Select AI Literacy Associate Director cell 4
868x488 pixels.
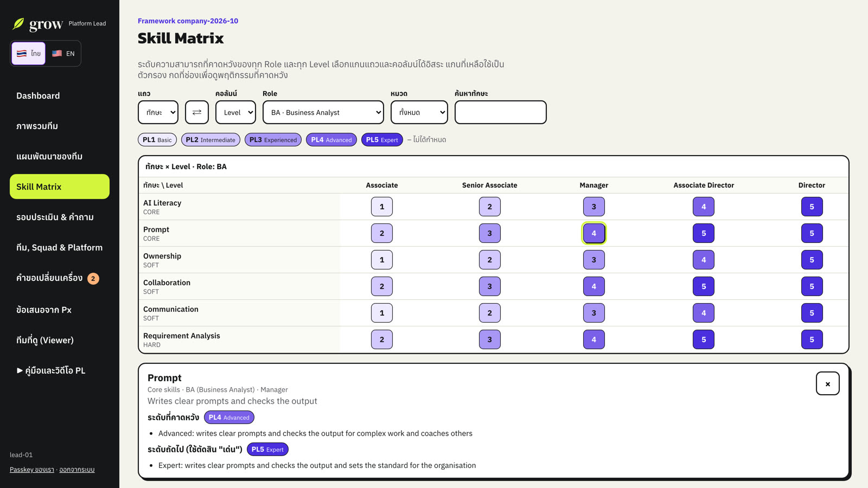coord(704,207)
